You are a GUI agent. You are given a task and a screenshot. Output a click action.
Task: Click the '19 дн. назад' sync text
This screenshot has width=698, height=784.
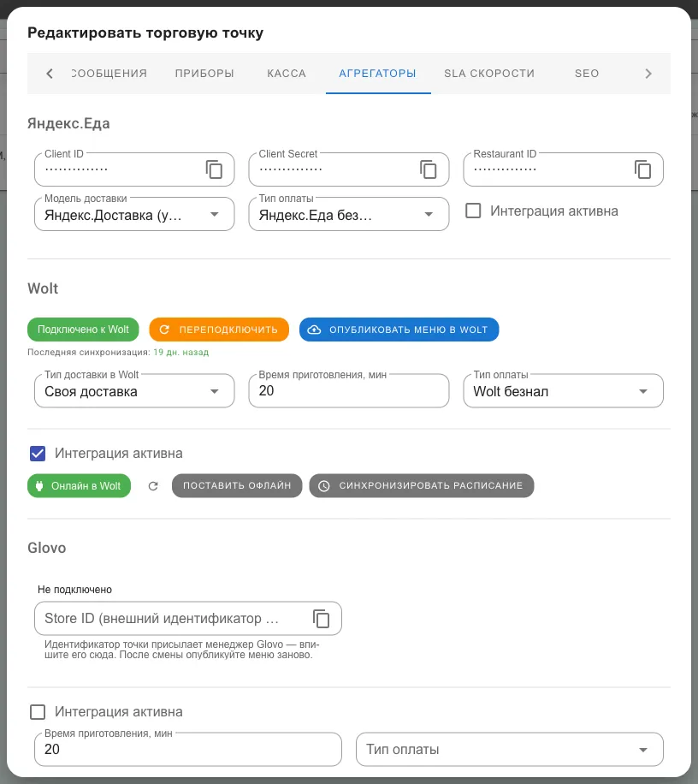[x=180, y=352]
